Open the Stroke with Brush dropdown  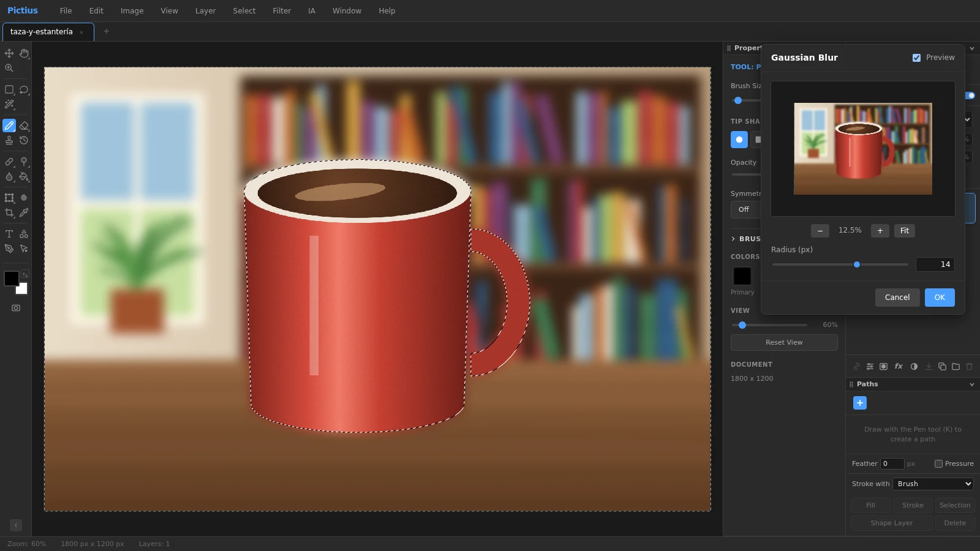933,484
